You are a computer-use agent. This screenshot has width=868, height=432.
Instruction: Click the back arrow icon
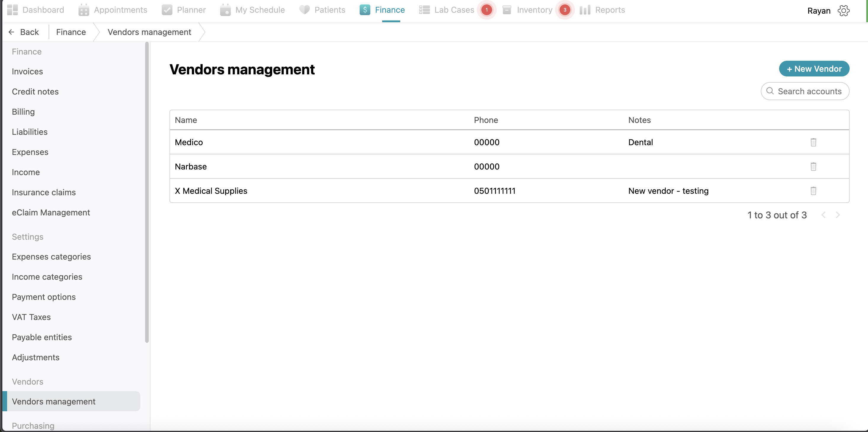tap(12, 32)
